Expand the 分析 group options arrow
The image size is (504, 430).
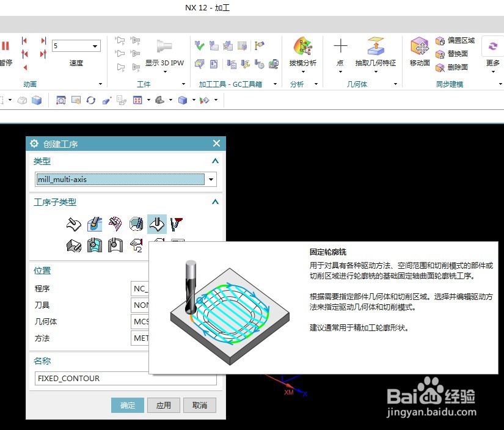point(316,84)
